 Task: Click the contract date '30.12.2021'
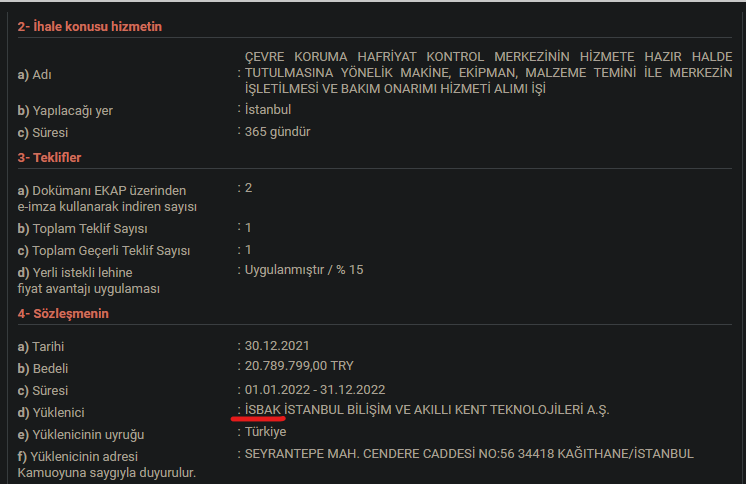point(278,346)
